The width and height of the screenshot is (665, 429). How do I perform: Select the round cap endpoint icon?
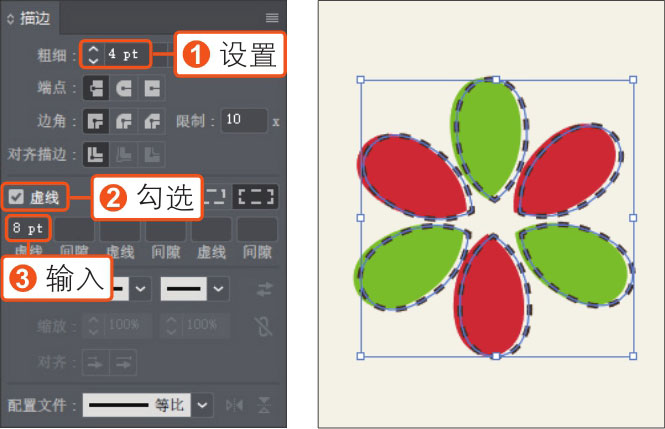pyautogui.click(x=123, y=88)
